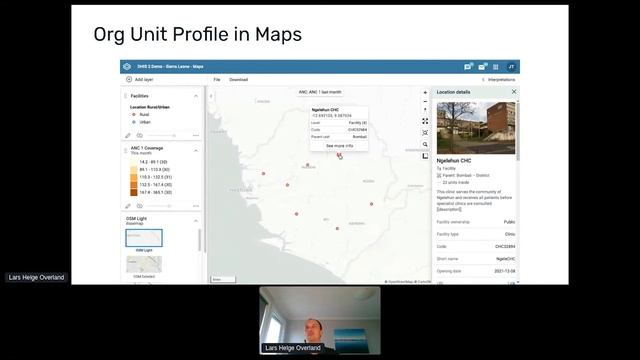
Task: Open Facilities layer more options menu
Action: coord(196,135)
